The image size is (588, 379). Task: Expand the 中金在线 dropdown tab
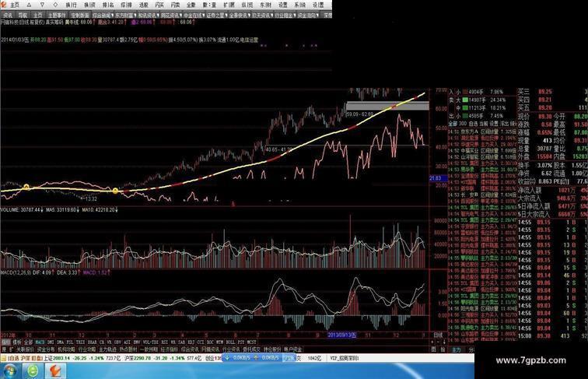tap(194, 15)
